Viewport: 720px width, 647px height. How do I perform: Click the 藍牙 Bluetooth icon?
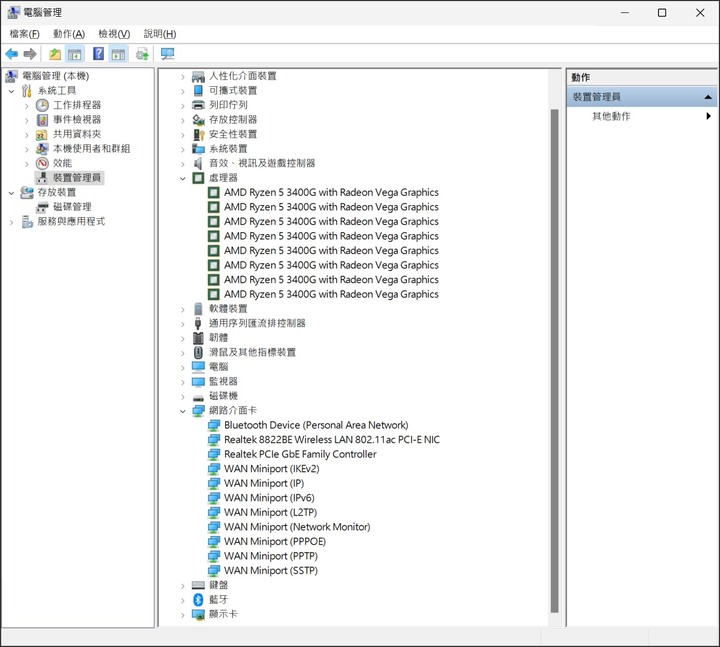click(198, 600)
